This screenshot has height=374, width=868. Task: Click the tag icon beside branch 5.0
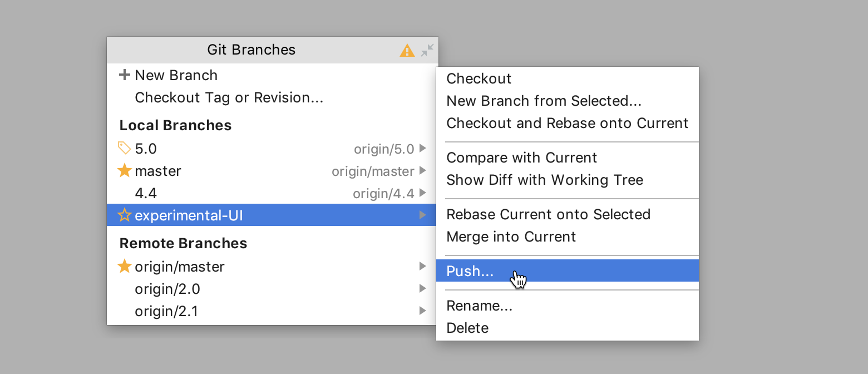coord(124,147)
